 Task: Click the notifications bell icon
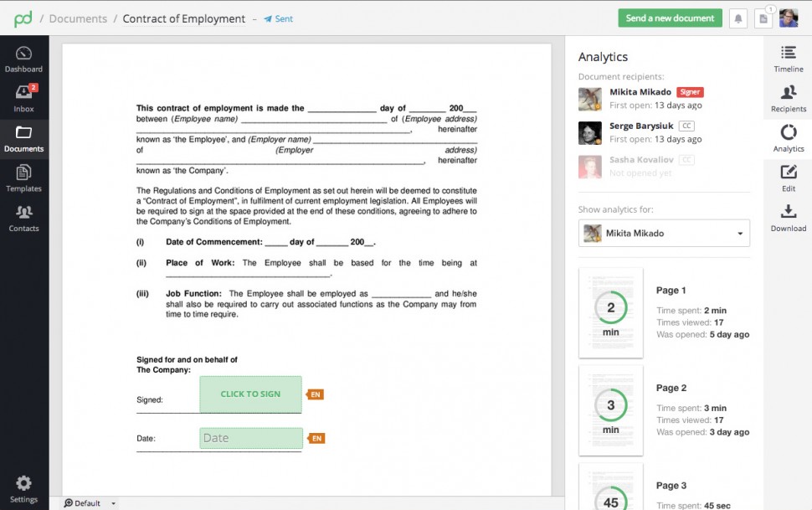pyautogui.click(x=738, y=18)
